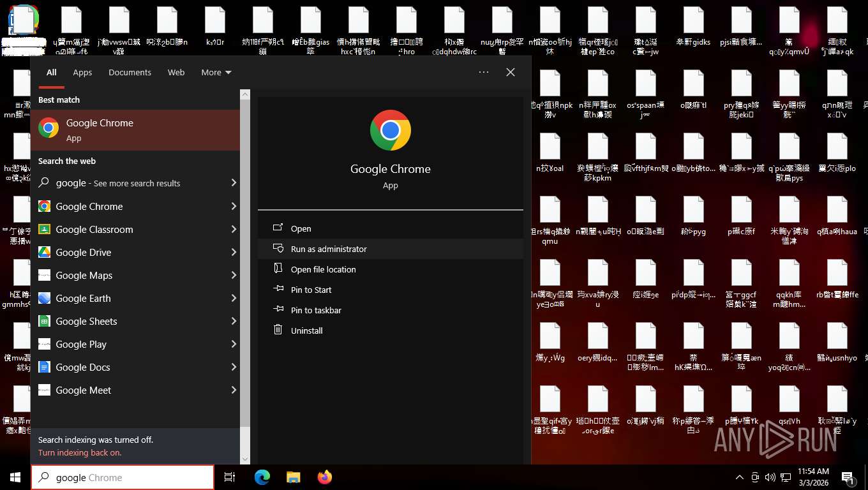Click the Uninstall trash icon
Image resolution: width=868 pixels, height=490 pixels.
[278, 330]
